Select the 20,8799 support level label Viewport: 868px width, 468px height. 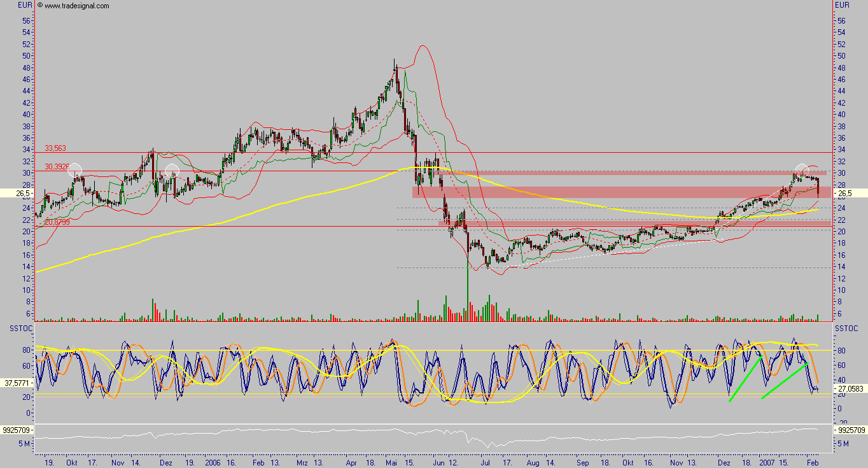coord(57,222)
